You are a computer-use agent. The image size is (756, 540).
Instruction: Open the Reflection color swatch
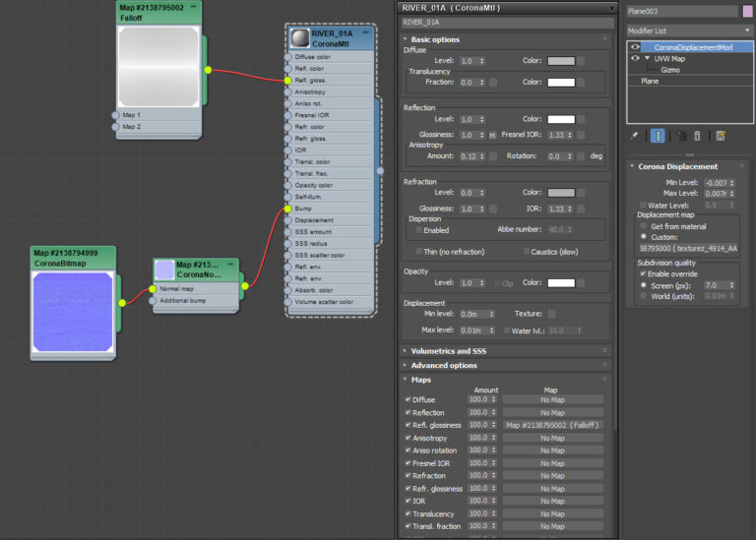[x=561, y=120]
